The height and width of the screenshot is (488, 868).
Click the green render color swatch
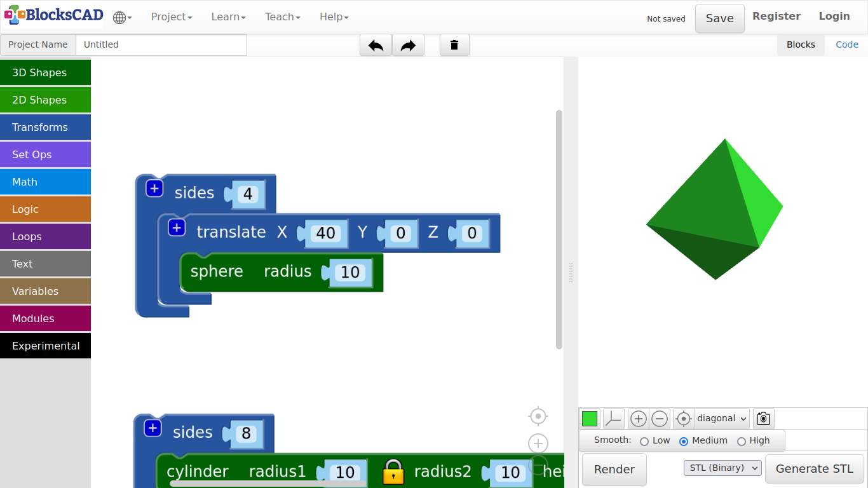tap(590, 419)
